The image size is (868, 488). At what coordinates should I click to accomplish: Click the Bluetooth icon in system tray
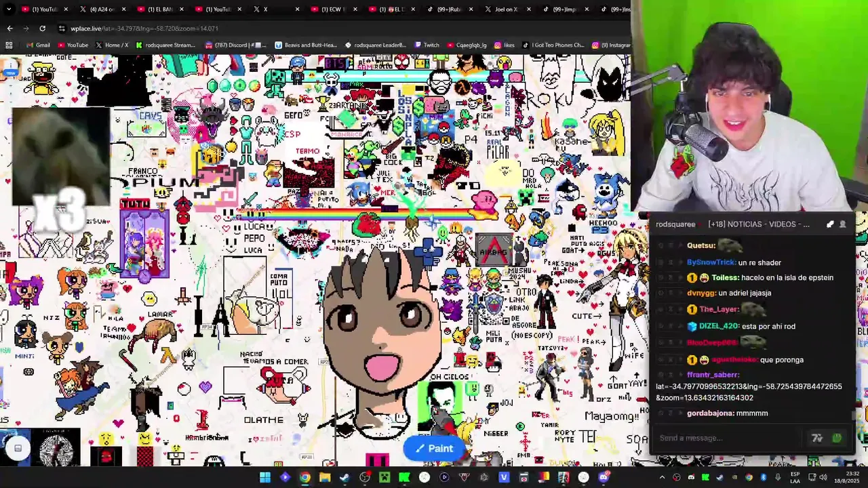(x=763, y=478)
